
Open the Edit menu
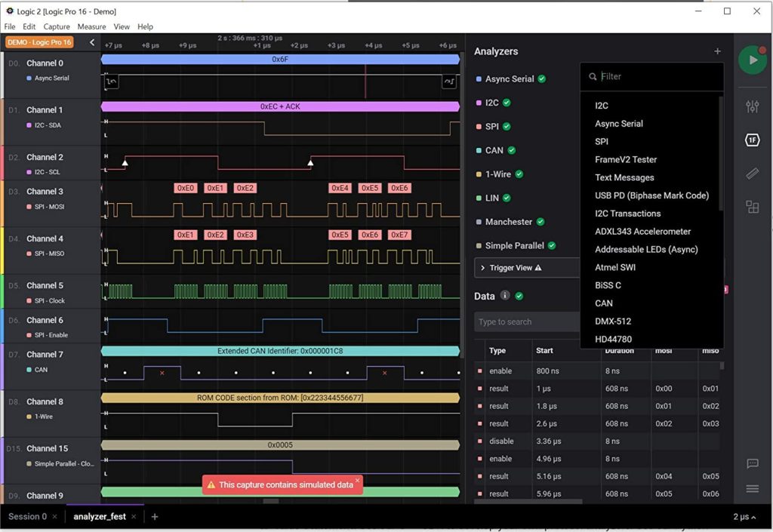[x=29, y=26]
